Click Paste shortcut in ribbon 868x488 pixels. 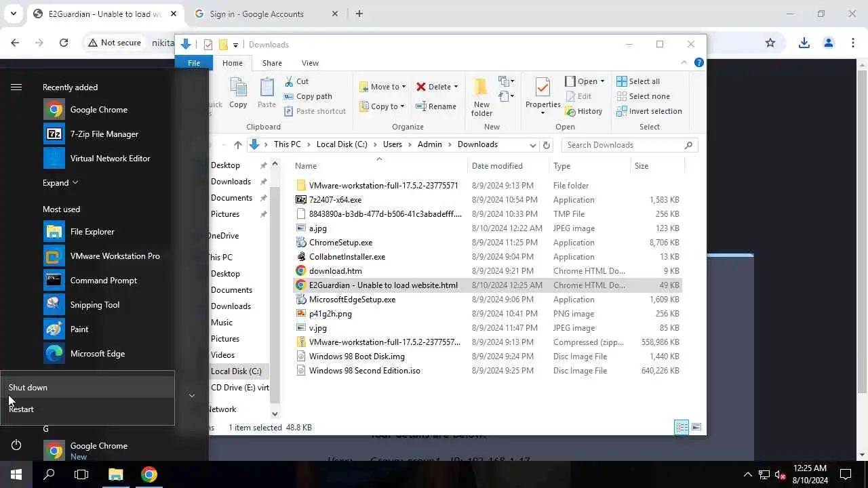click(315, 111)
